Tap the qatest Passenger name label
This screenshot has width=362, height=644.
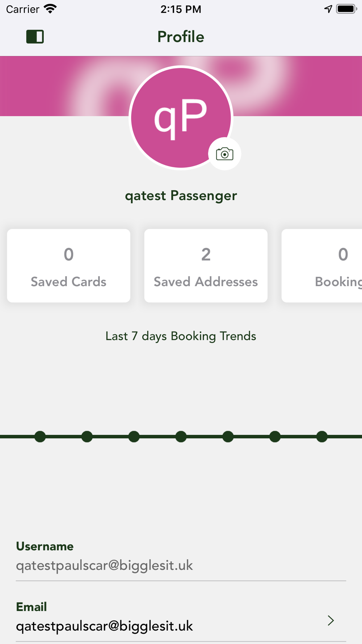[x=181, y=196]
